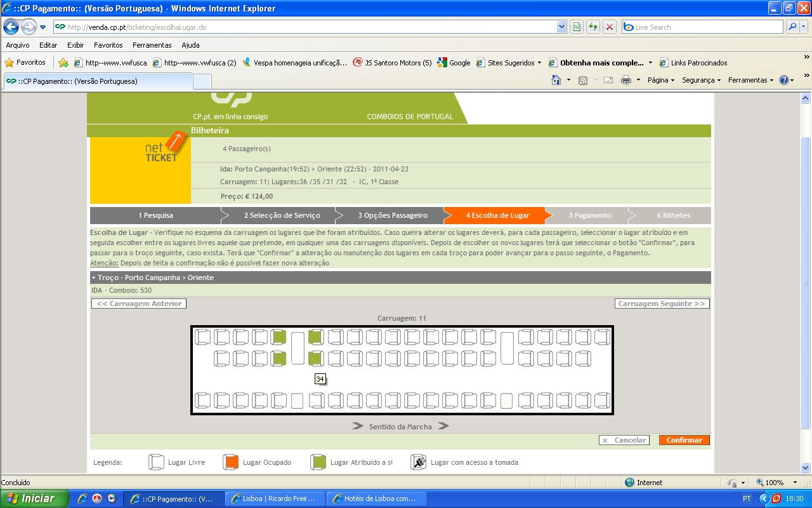
Task: Click the Print icon in command bar
Action: tap(626, 81)
